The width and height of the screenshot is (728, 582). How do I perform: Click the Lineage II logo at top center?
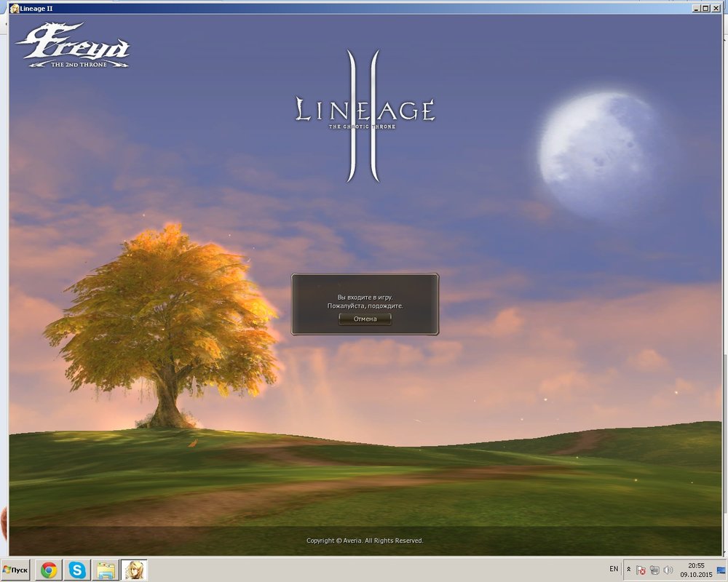click(x=365, y=114)
